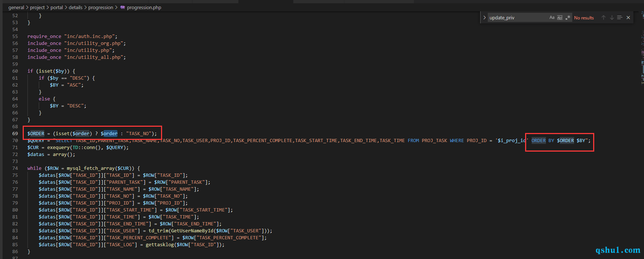Click the PHP file icon in the breadcrumb
The height and width of the screenshot is (259, 644).
pyautogui.click(x=123, y=7)
